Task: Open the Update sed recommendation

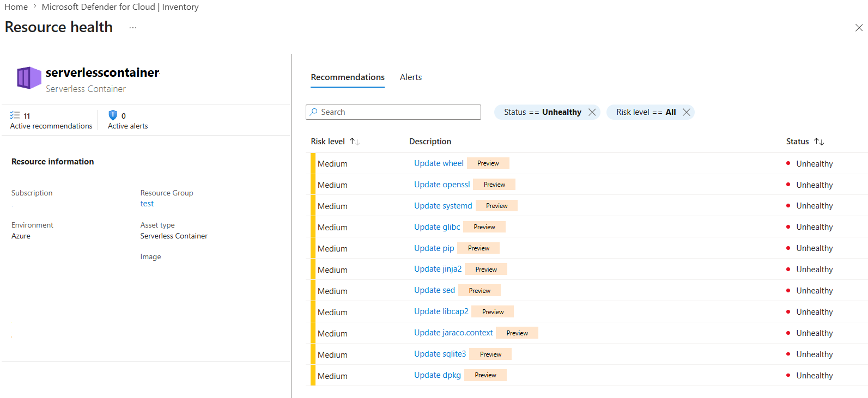Action: pos(434,290)
